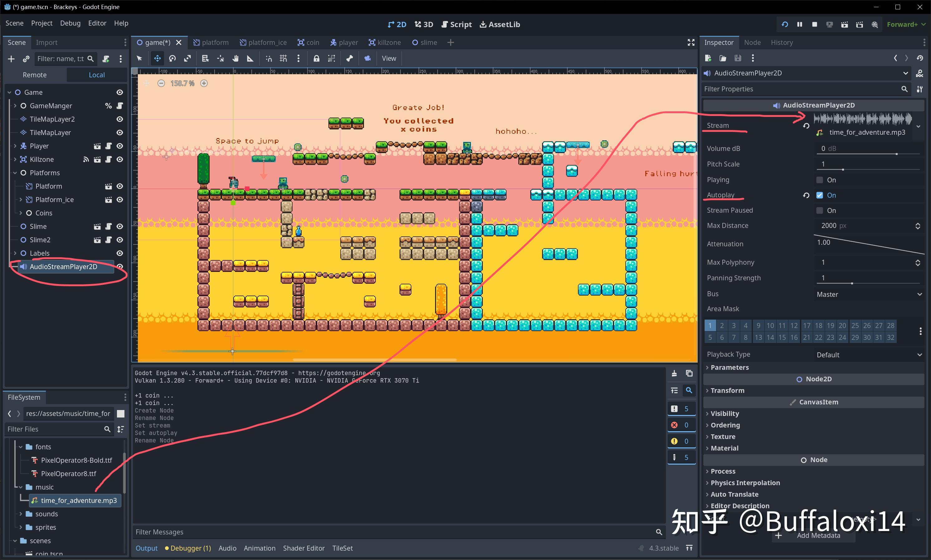Collapse the Platforms node in the Scene tree

click(14, 173)
